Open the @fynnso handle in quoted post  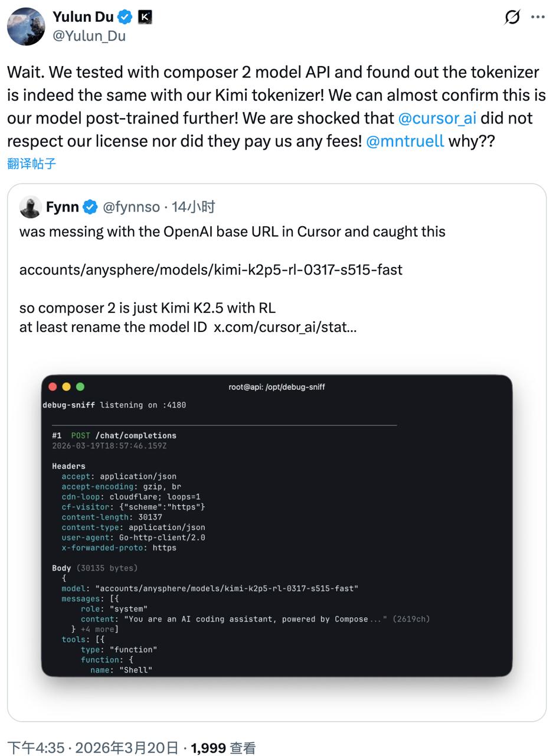point(131,207)
